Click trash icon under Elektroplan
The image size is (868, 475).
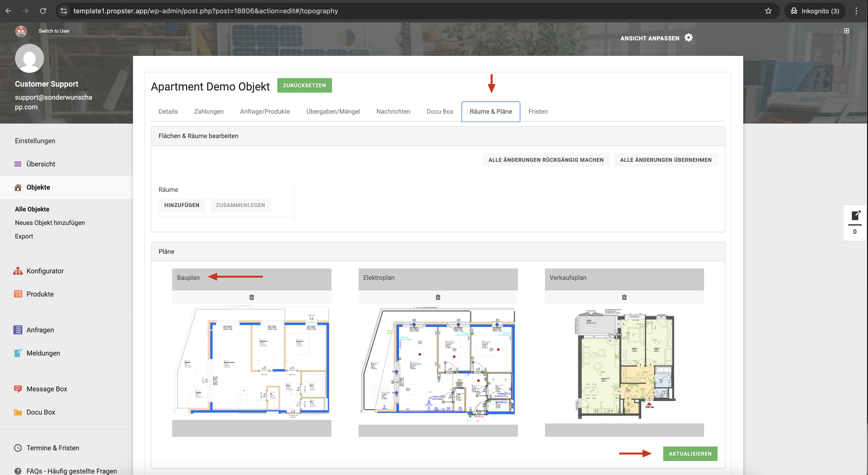[438, 297]
